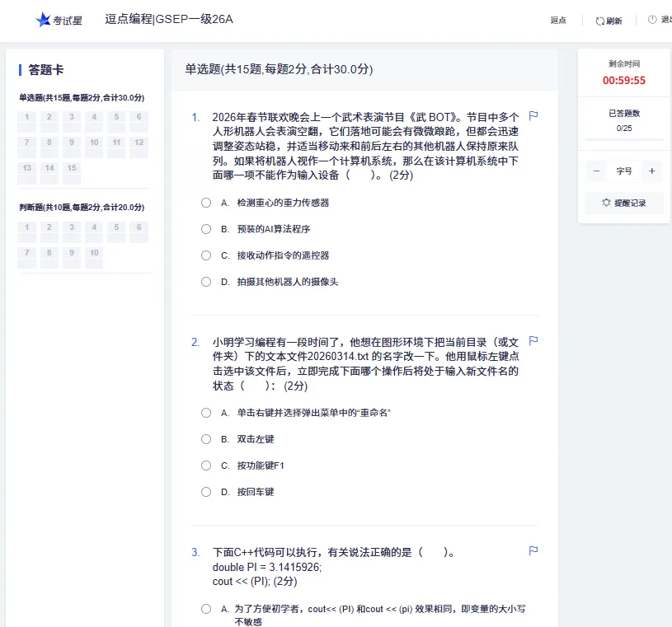Select option A 检测重心的重力传感器
Screen dimensions: 672x627
[x=206, y=203]
